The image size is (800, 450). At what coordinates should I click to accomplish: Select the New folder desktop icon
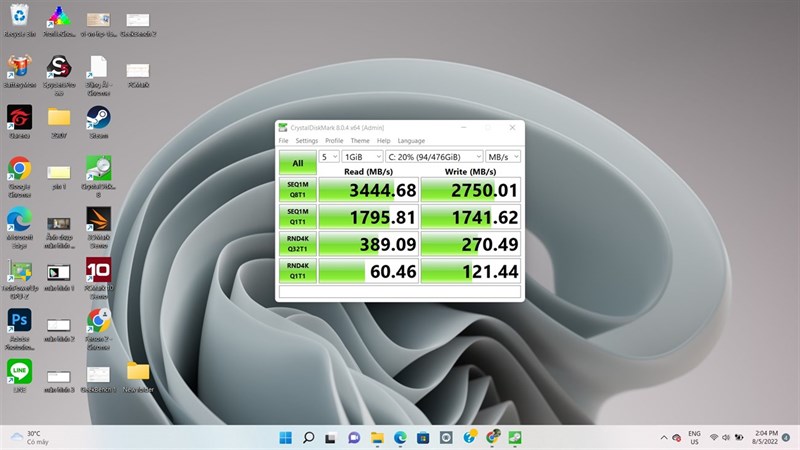tap(138, 377)
